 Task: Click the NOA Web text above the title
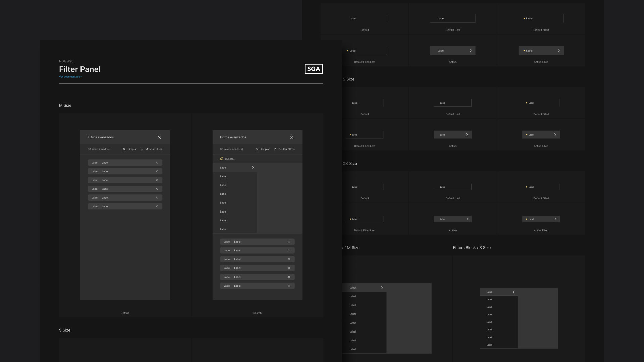(x=66, y=61)
